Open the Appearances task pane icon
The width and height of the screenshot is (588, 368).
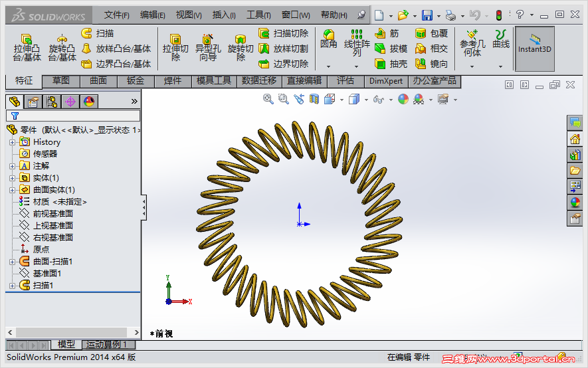pyautogui.click(x=575, y=203)
